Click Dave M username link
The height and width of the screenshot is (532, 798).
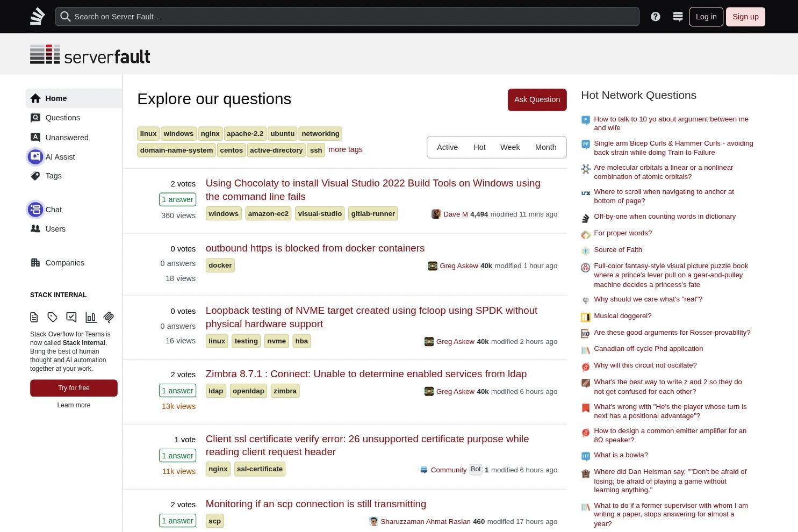point(456,214)
